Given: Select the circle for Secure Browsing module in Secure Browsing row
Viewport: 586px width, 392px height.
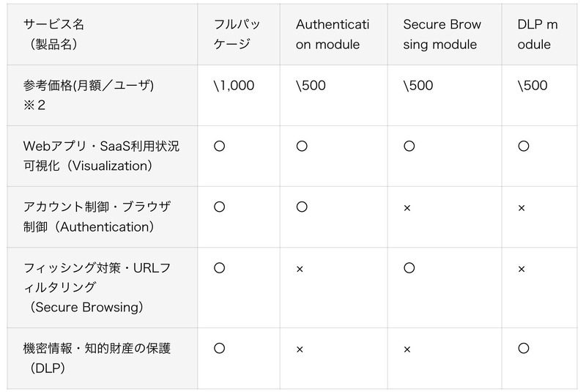Looking at the screenshot, I should (409, 268).
